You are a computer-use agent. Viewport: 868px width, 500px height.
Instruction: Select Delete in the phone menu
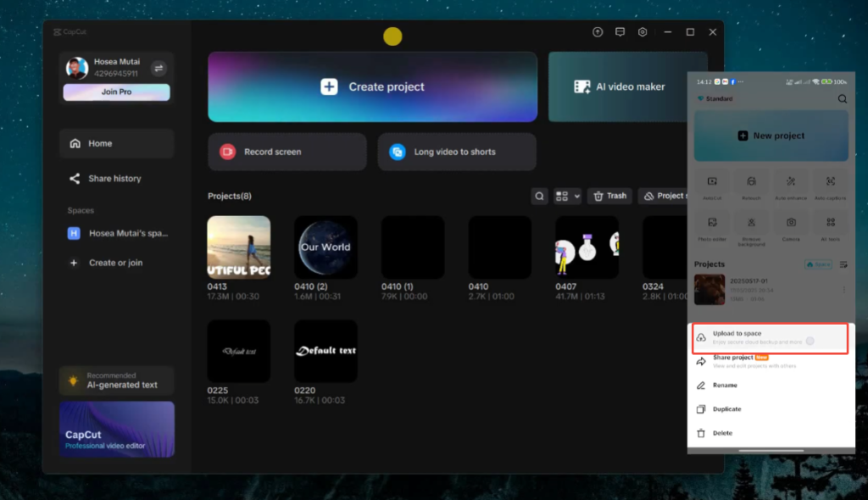pos(770,433)
